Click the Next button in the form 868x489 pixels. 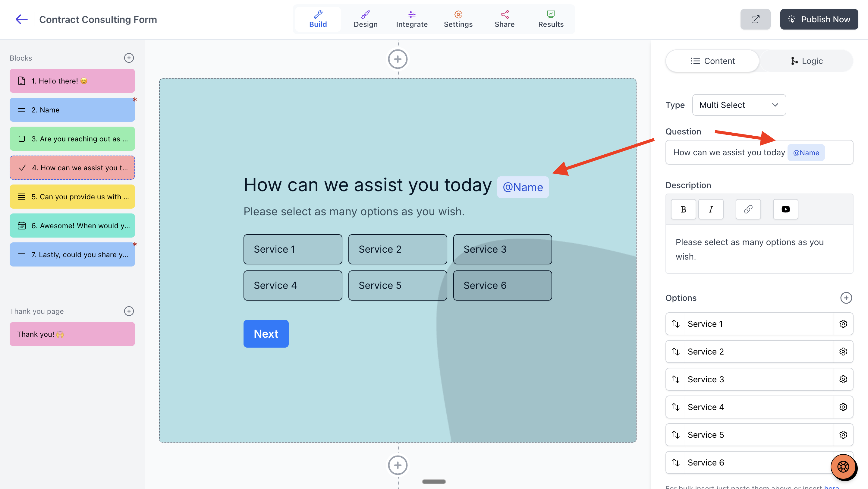[266, 334]
